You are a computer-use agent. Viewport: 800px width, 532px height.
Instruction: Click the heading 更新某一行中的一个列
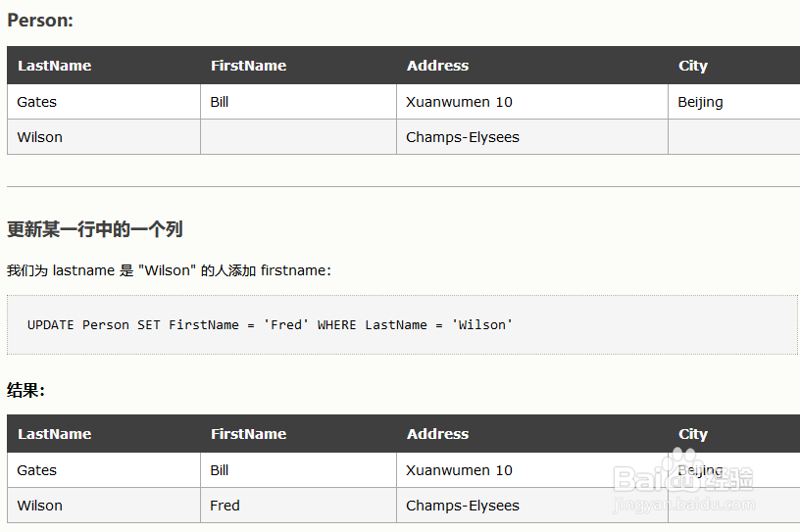coord(95,229)
